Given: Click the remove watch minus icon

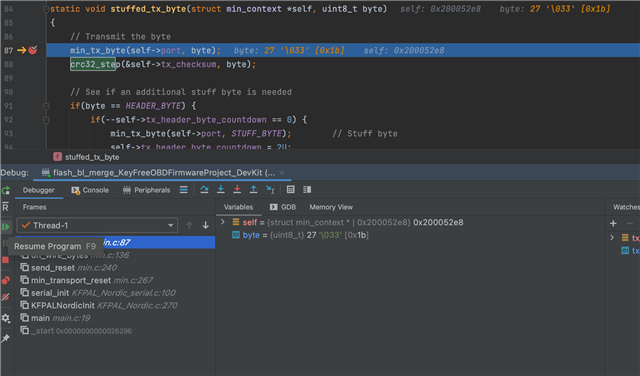Looking at the screenshot, I should [629, 223].
